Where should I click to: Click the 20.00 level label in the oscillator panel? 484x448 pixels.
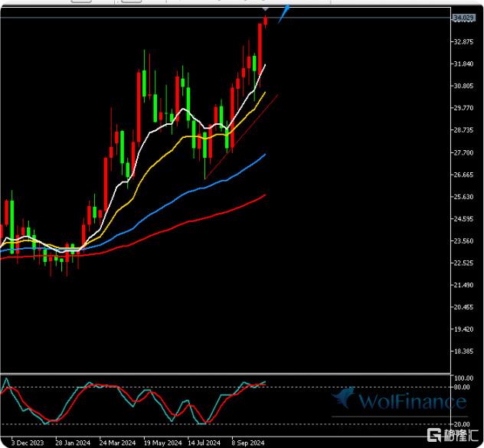pyautogui.click(x=462, y=423)
